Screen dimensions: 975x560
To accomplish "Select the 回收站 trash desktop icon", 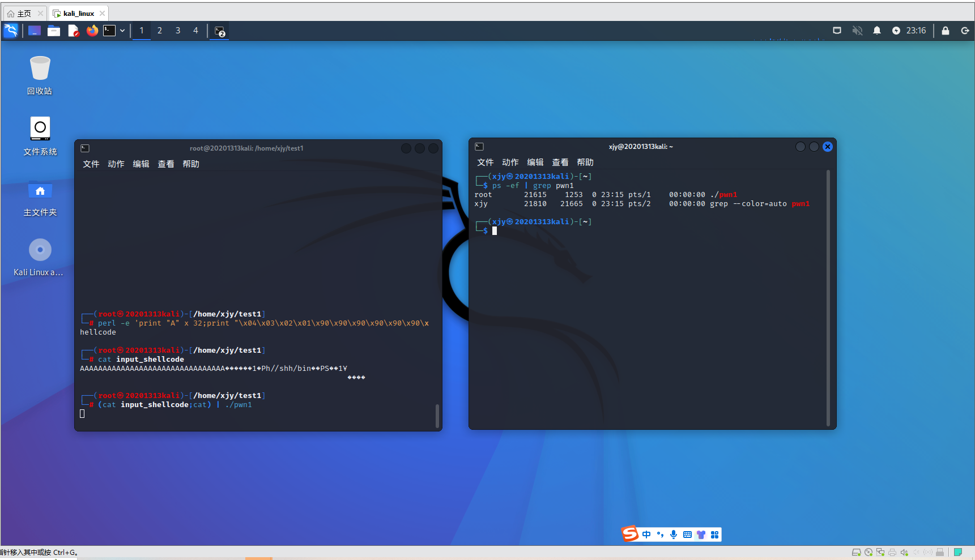I will pos(40,75).
